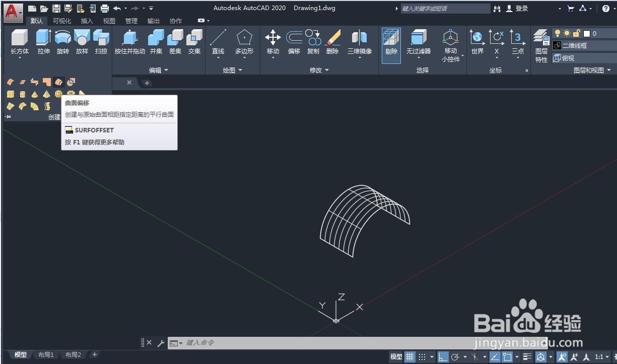Click the X axis rotate UCS icon

[x=497, y=41]
